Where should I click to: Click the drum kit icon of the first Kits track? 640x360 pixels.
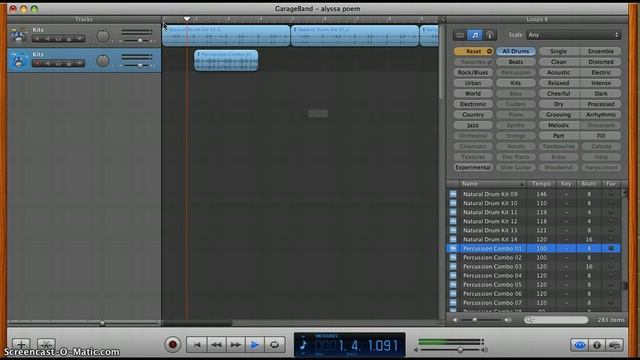19,36
